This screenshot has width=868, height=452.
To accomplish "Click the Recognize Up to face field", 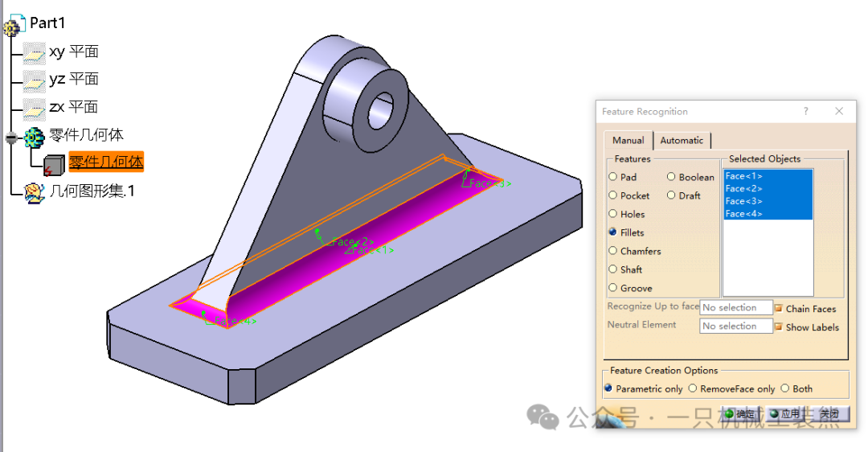I will click(x=736, y=307).
